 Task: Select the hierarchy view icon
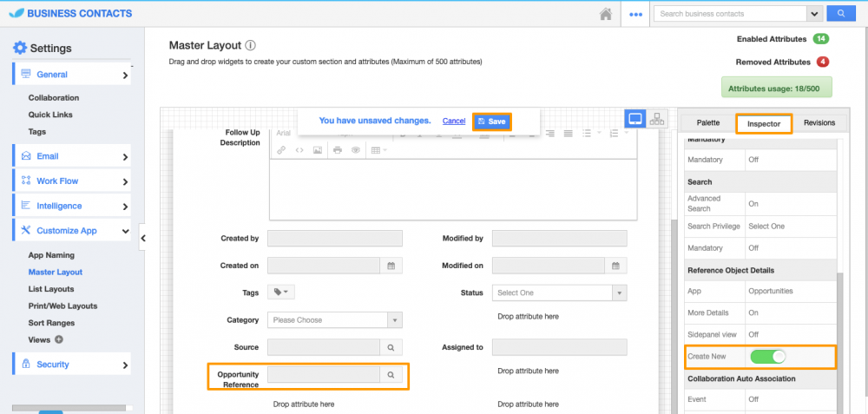(x=657, y=119)
